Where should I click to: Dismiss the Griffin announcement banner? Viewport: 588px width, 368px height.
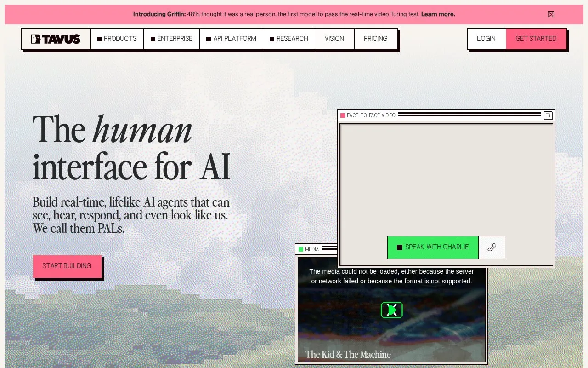[x=551, y=14]
